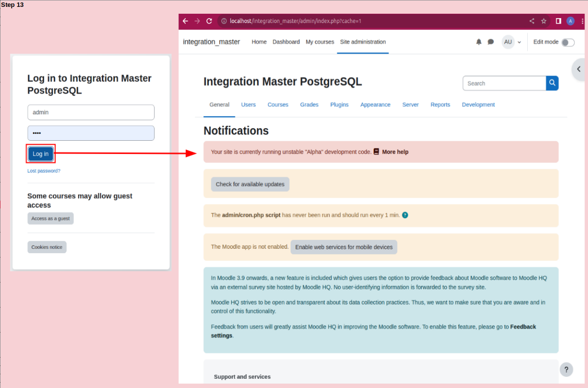Click the Notifications heading
This screenshot has width=588, height=388.
click(236, 131)
